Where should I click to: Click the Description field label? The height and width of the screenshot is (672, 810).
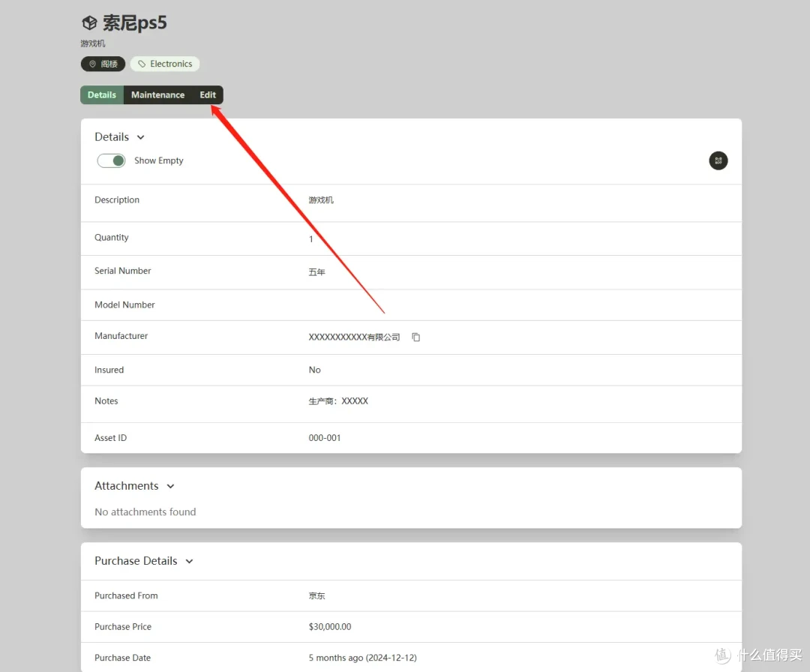coord(117,200)
